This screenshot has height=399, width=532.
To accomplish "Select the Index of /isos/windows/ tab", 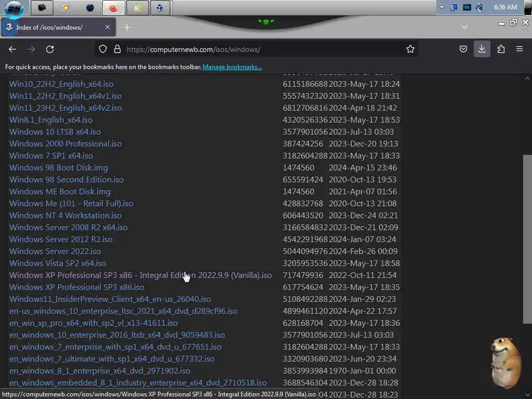I will [x=58, y=27].
